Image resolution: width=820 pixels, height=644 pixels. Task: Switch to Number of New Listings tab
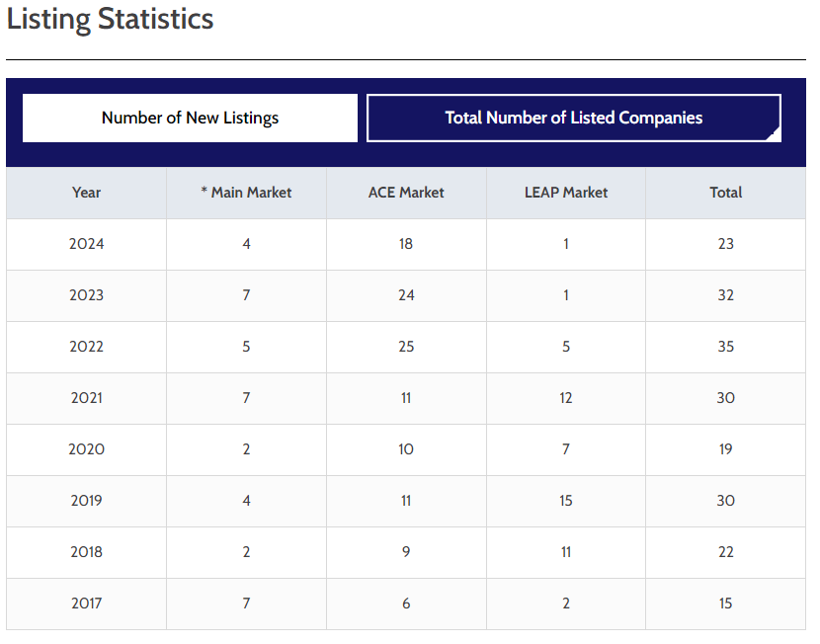(190, 118)
